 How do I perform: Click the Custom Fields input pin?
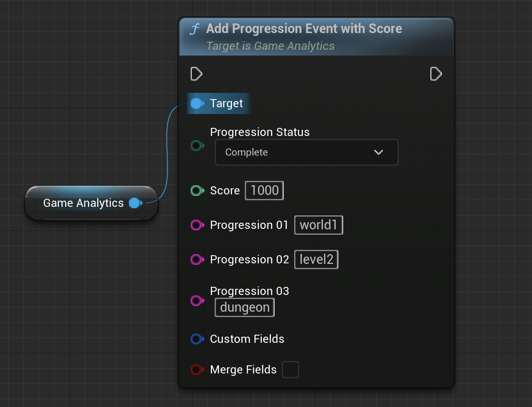197,339
